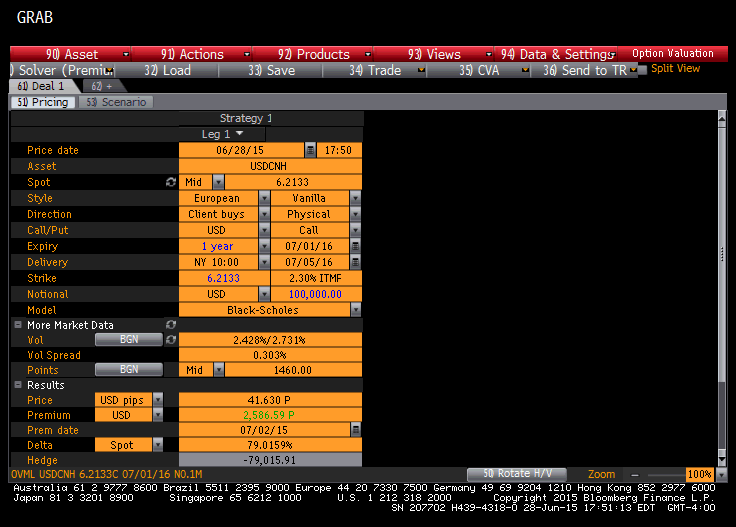Click the Vol 2.428%/2.731% field
Image resolution: width=736 pixels, height=527 pixels.
270,340
